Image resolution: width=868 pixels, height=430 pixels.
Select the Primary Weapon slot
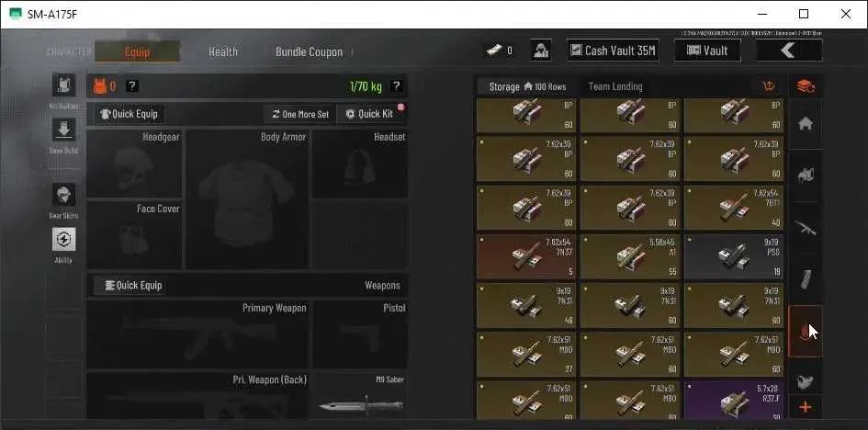pos(198,334)
